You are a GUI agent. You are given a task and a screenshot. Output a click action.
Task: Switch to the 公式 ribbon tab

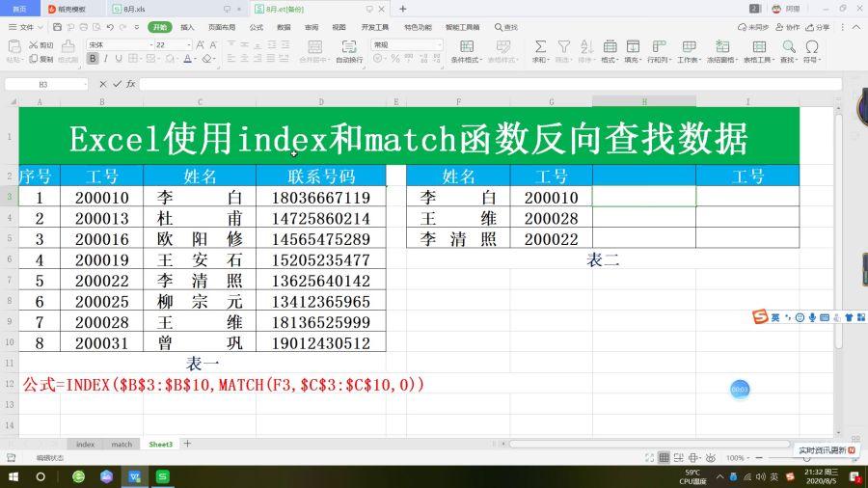click(x=256, y=27)
